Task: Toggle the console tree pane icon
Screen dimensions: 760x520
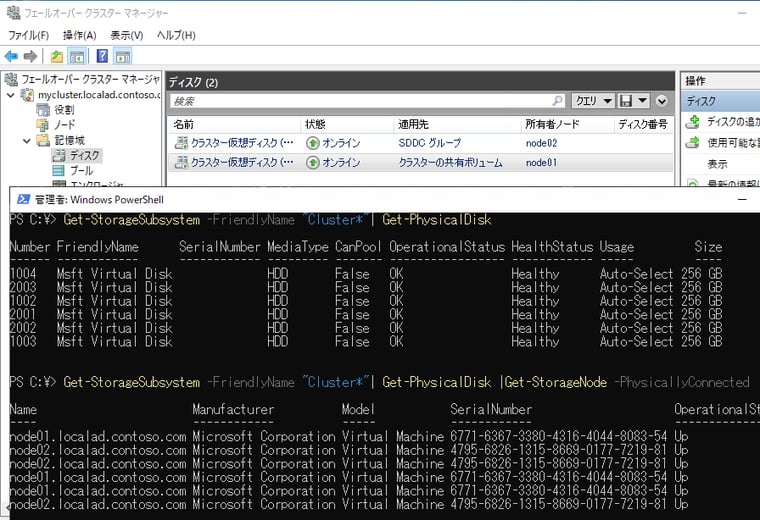Action: point(77,57)
